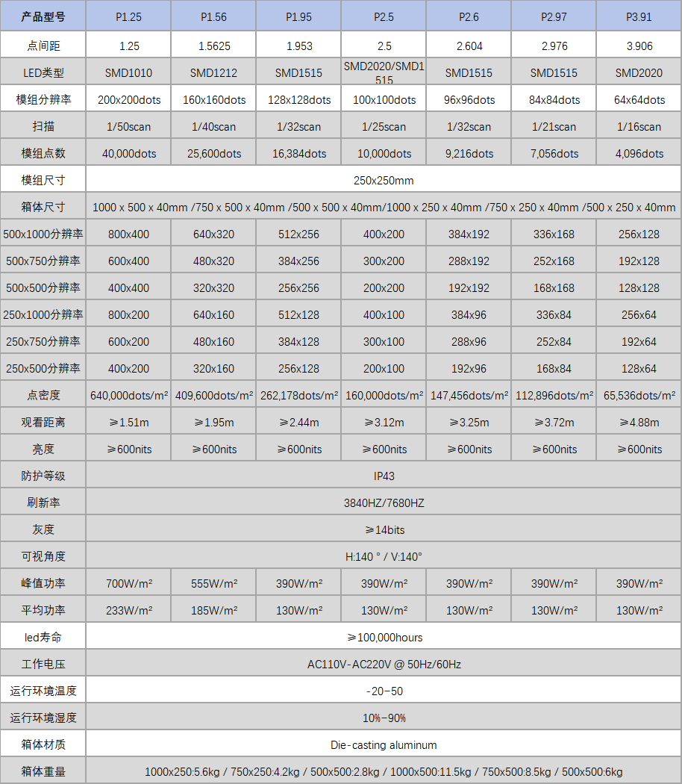682x784 pixels.
Task: Click the 1/21scan cell
Action: [554, 126]
